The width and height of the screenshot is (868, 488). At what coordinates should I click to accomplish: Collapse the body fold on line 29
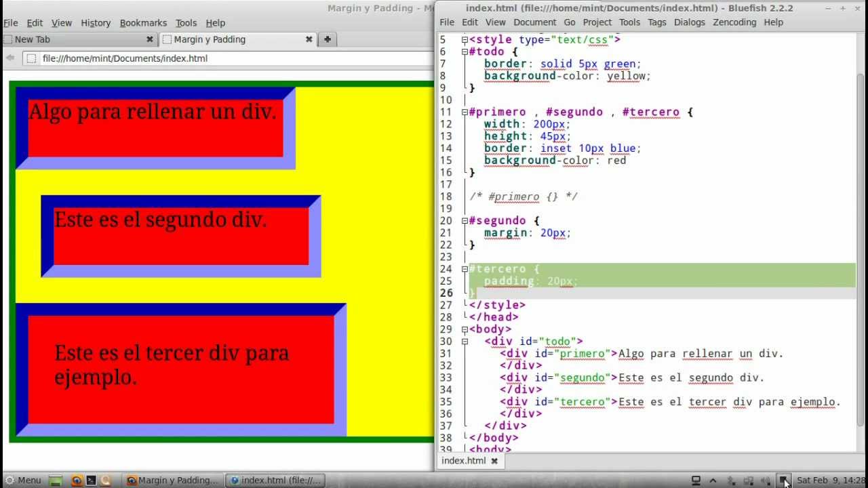point(465,329)
